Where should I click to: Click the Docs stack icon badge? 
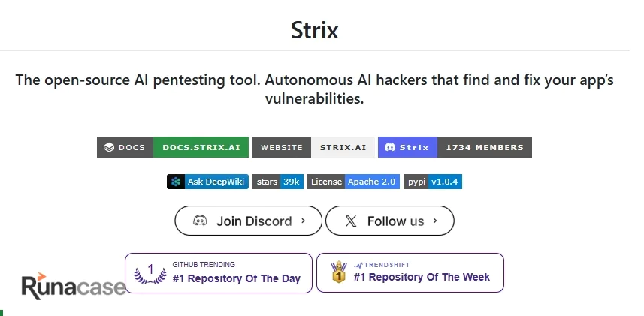(x=109, y=147)
